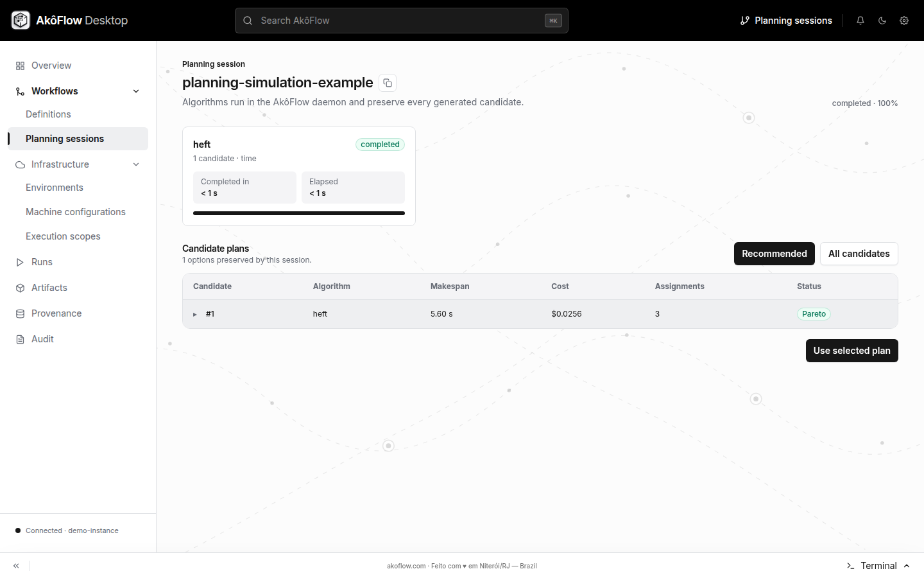This screenshot has height=578, width=924.
Task: Collapse the sidebar with double chevron
Action: tap(16, 566)
